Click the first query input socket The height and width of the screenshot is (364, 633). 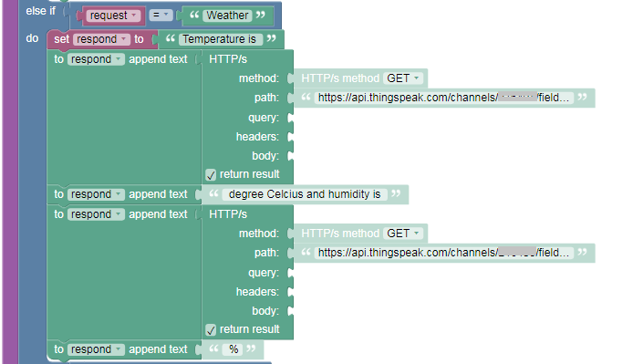click(291, 118)
